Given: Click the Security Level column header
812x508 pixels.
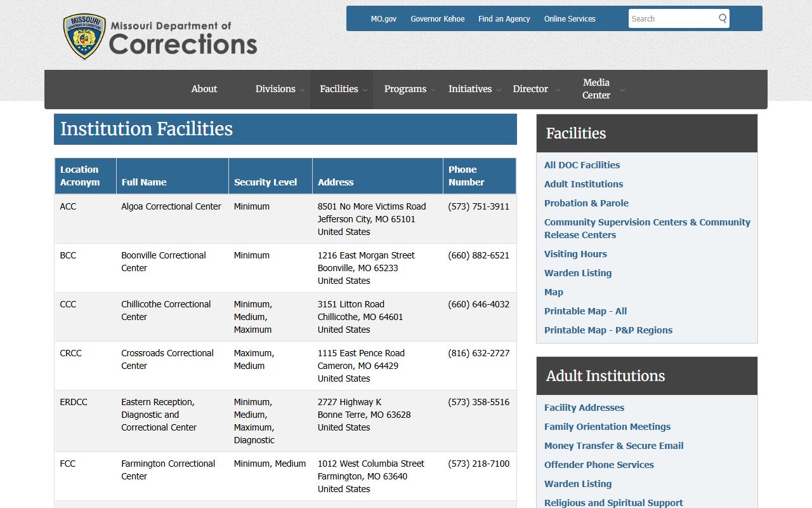Looking at the screenshot, I should click(x=270, y=176).
